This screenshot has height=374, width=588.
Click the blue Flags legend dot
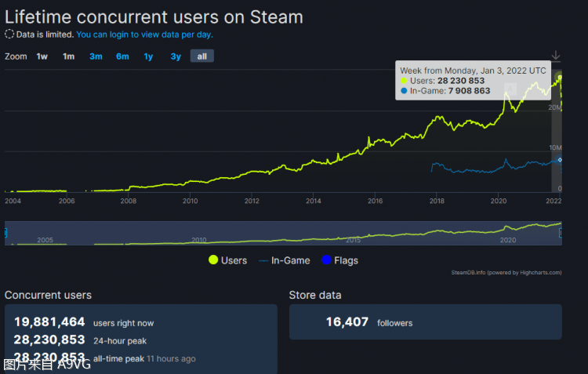(326, 260)
